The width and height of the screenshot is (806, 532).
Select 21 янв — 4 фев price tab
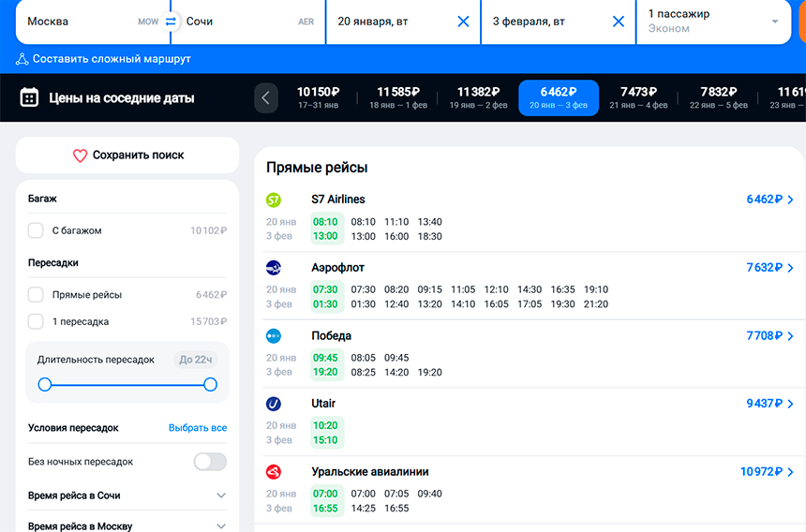click(x=638, y=97)
